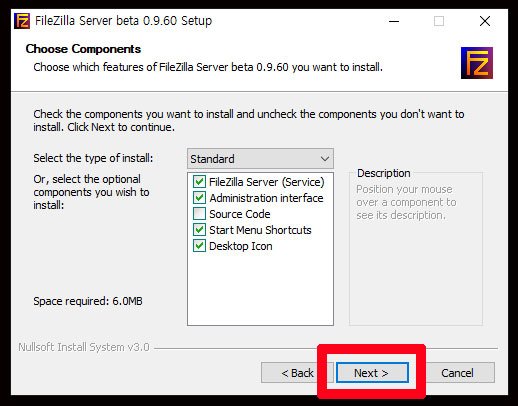The height and width of the screenshot is (406, 518).
Task: Click the < Back button
Action: click(x=297, y=373)
